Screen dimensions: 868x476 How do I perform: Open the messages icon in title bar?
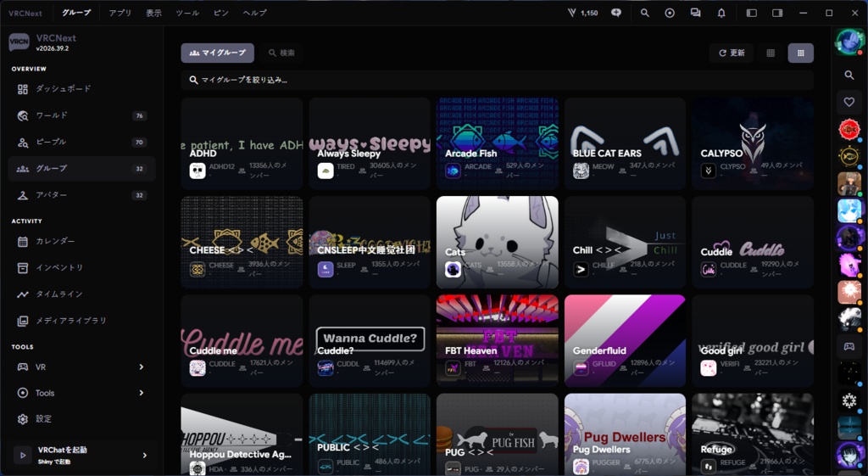point(695,13)
